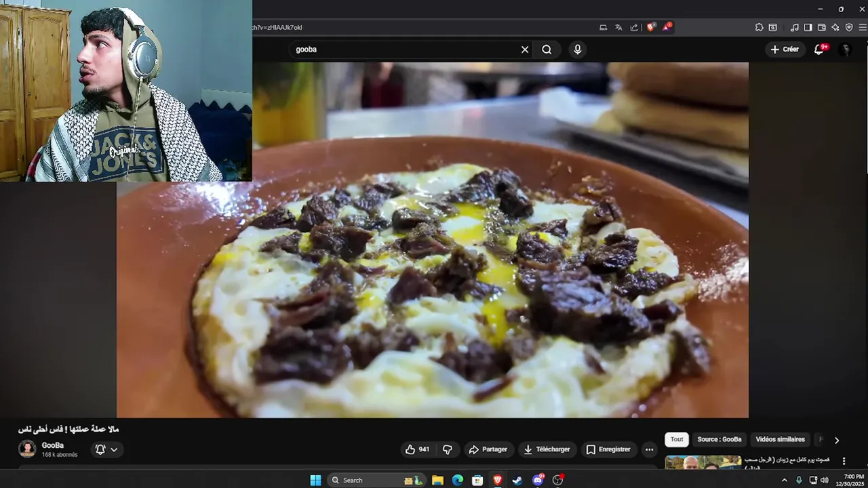This screenshot has height=488, width=868.
Task: Open network icon in system tray
Action: 813,480
